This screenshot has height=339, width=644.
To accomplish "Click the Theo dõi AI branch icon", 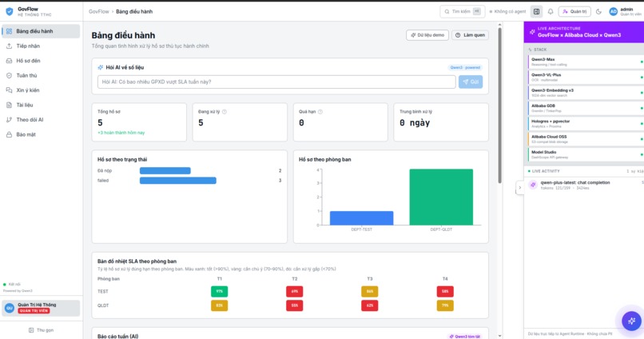I will pos(9,120).
